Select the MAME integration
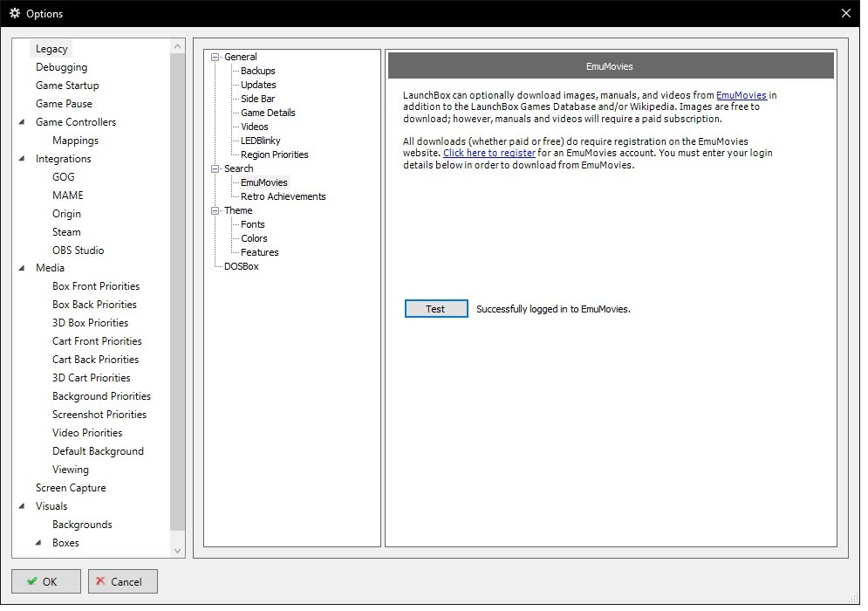This screenshot has height=611, width=868. coord(67,195)
